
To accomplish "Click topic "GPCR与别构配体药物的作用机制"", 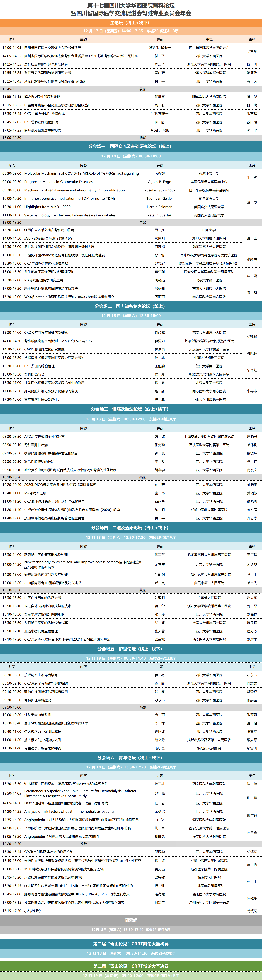I will [x=49, y=852].
